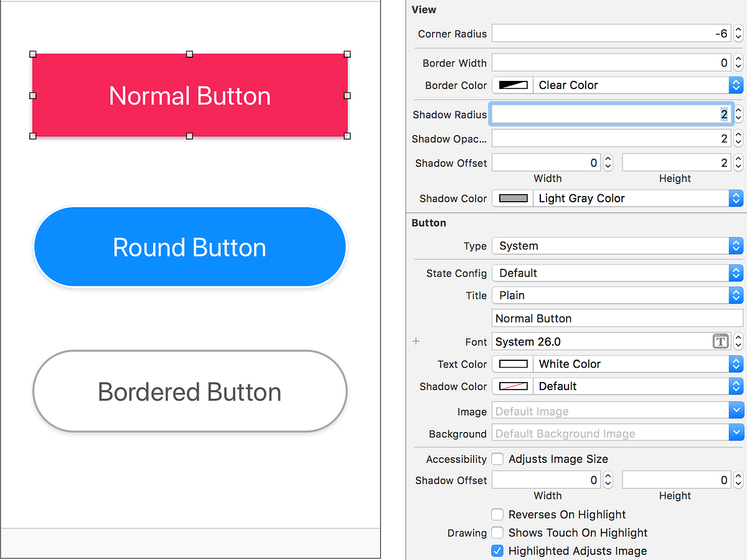Select the Bordered Button on the canvas

[x=190, y=391]
